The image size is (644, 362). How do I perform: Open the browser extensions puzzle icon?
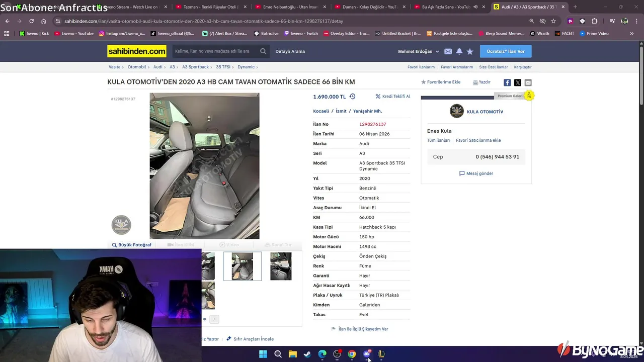(x=594, y=21)
